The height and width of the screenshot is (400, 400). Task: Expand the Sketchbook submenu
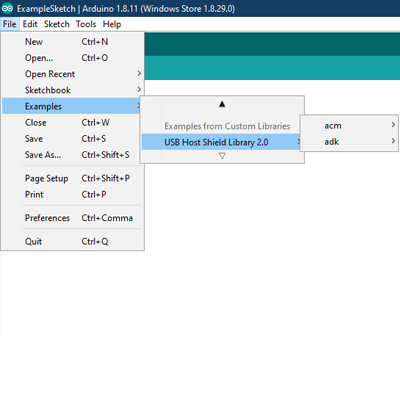click(x=73, y=90)
